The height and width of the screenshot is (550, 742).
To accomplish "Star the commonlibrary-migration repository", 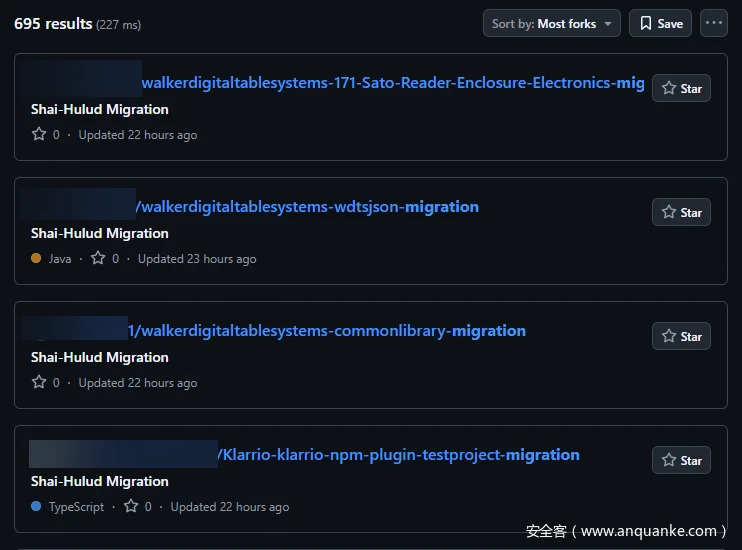I will tap(681, 336).
